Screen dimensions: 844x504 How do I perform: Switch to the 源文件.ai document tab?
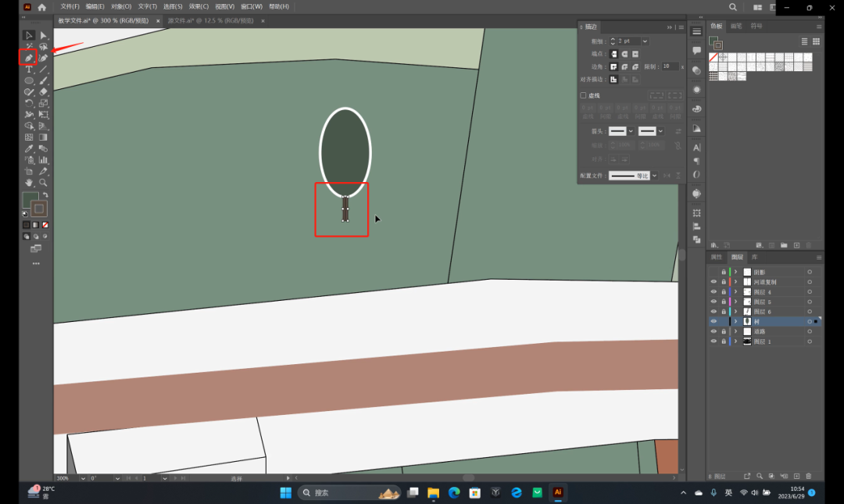click(210, 20)
